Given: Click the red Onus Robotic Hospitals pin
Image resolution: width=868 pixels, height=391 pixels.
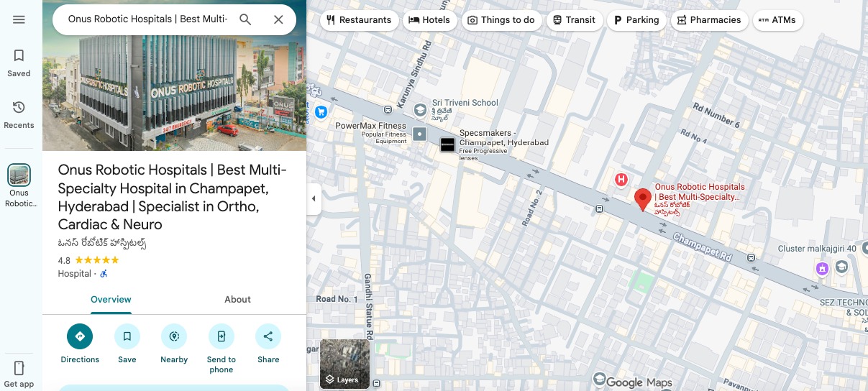Looking at the screenshot, I should (643, 199).
